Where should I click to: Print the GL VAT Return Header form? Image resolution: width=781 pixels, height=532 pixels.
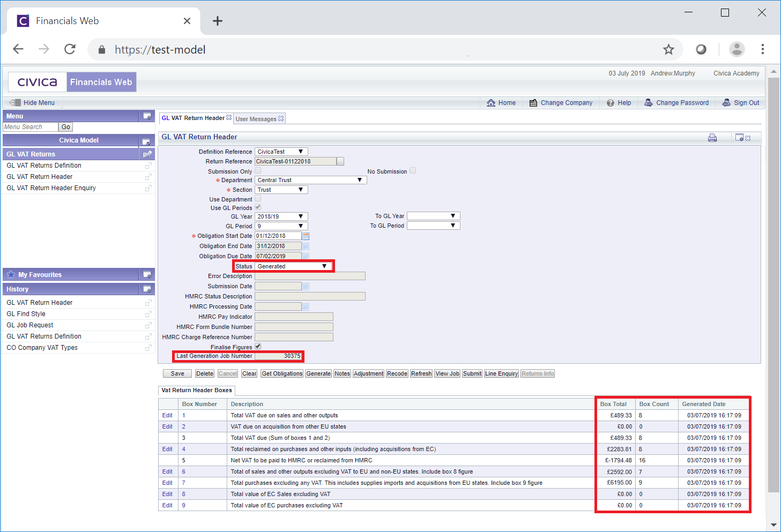[x=712, y=138]
